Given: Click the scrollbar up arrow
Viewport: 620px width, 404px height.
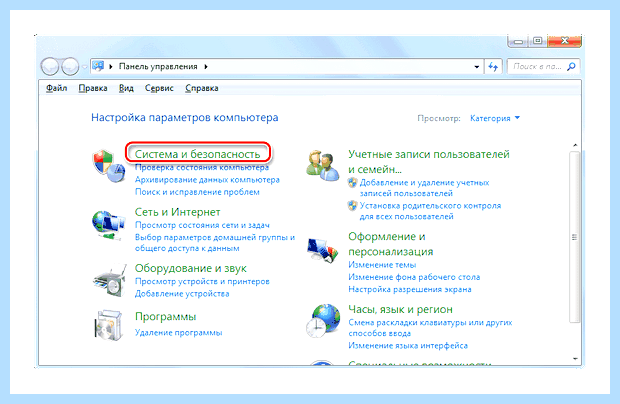Looking at the screenshot, I should 575,145.
